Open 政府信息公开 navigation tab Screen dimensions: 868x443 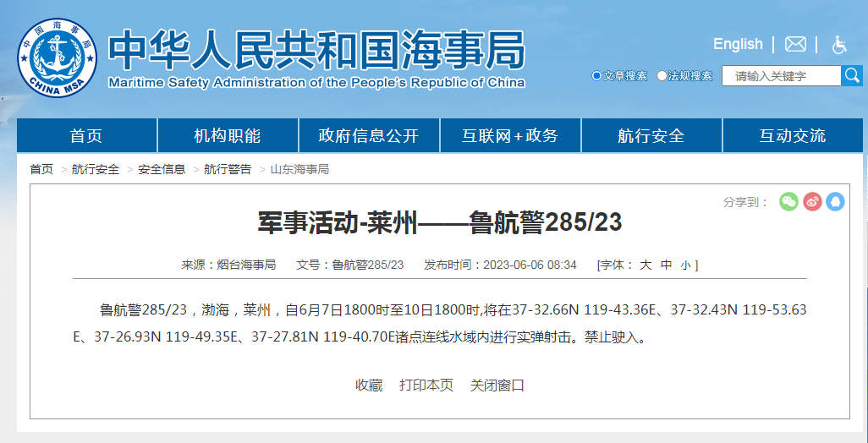click(x=369, y=135)
